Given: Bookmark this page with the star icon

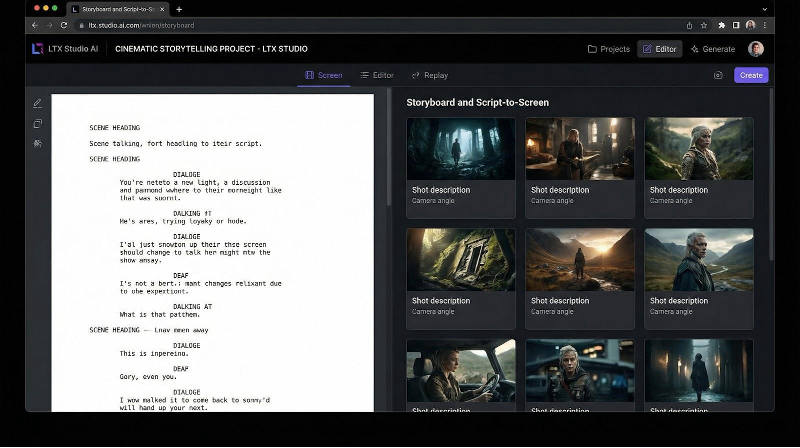Looking at the screenshot, I should pos(704,25).
